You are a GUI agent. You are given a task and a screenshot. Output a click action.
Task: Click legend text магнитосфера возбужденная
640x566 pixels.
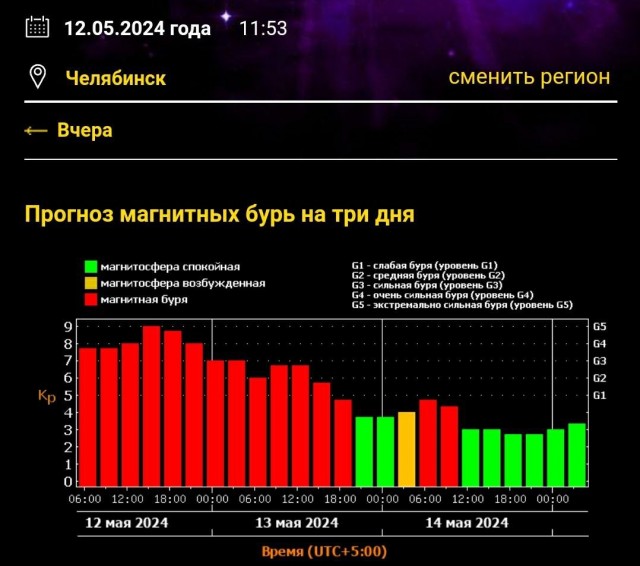[x=183, y=283]
